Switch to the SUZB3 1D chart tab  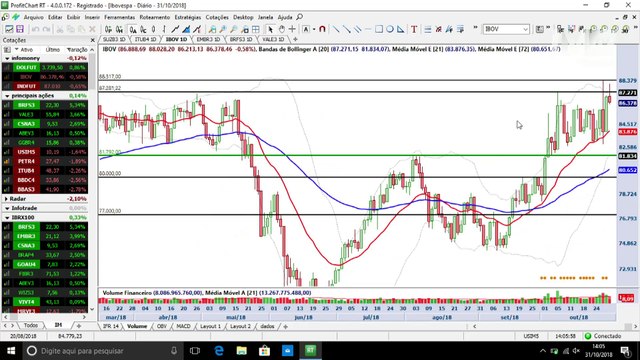[x=114, y=39]
